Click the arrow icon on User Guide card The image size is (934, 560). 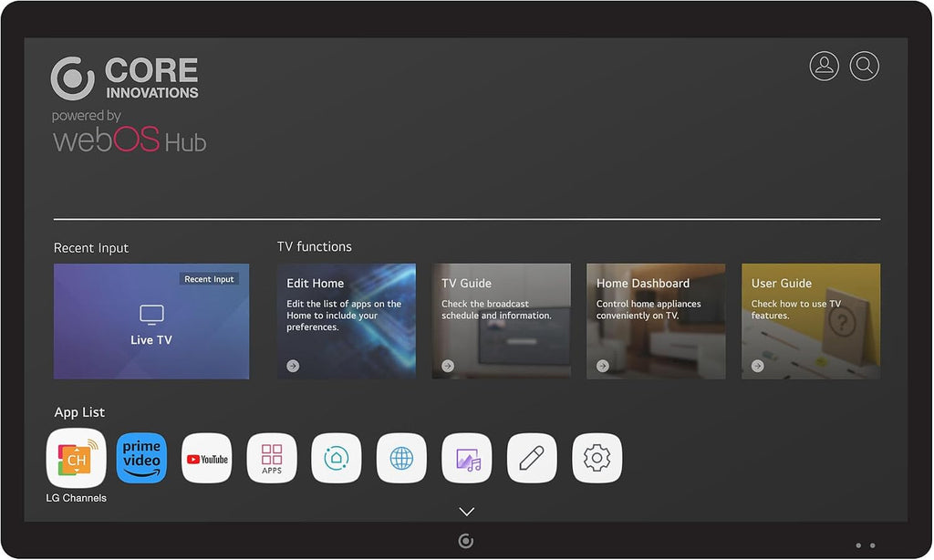click(x=758, y=366)
